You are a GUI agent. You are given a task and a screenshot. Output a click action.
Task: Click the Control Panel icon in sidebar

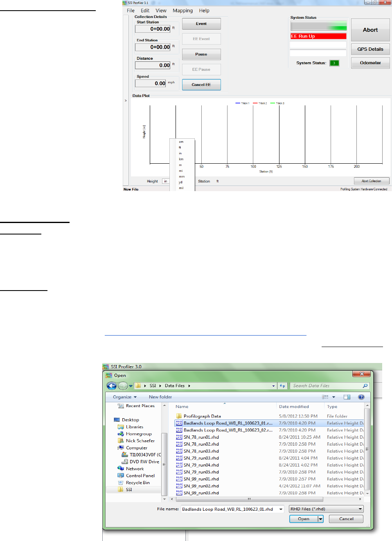coord(121,476)
